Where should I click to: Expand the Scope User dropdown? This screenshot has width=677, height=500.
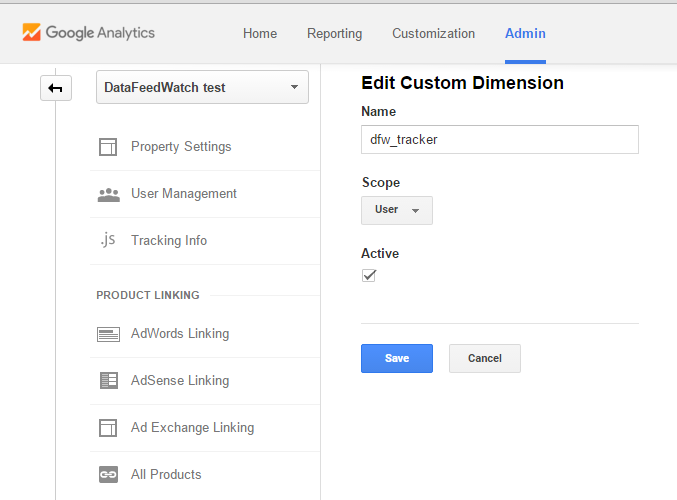(397, 210)
